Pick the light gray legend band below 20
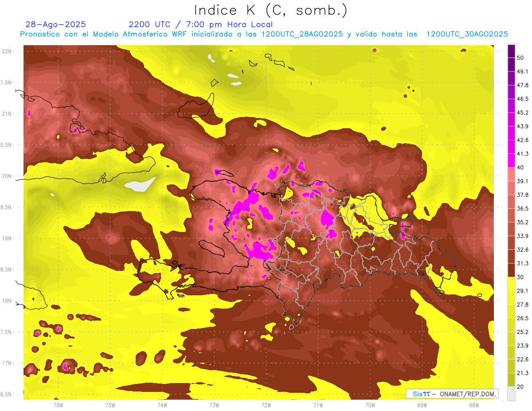This screenshot has width=532, height=411. click(x=511, y=393)
